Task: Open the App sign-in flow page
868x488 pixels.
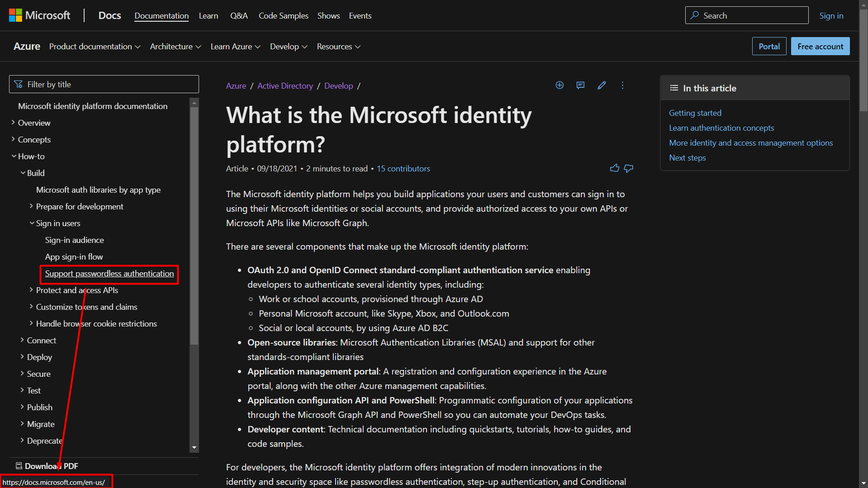Action: pyautogui.click(x=74, y=257)
